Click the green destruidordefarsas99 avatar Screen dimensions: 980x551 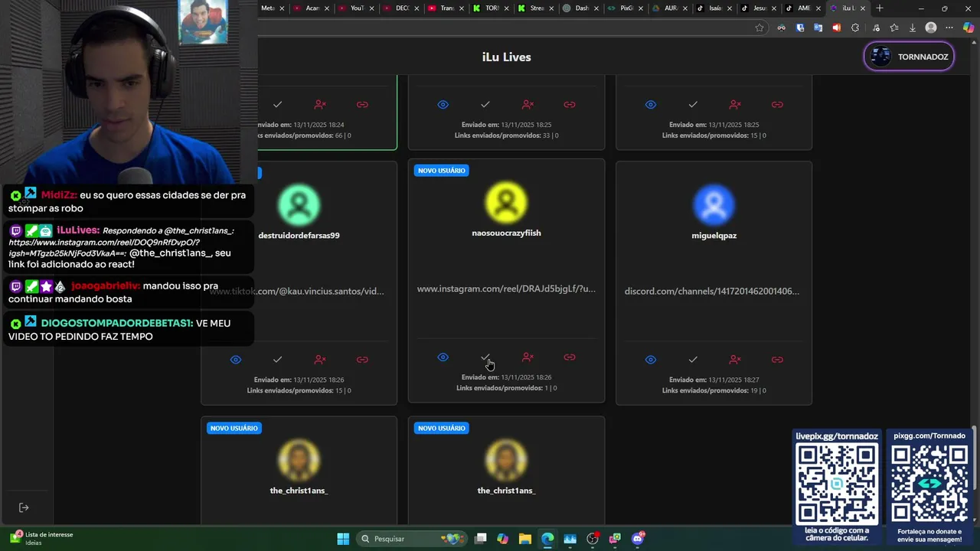point(299,204)
